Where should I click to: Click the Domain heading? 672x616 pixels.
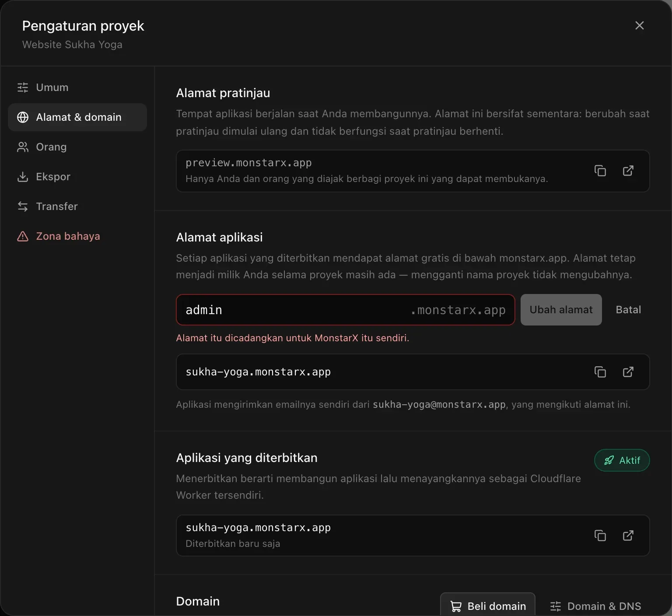point(198,602)
